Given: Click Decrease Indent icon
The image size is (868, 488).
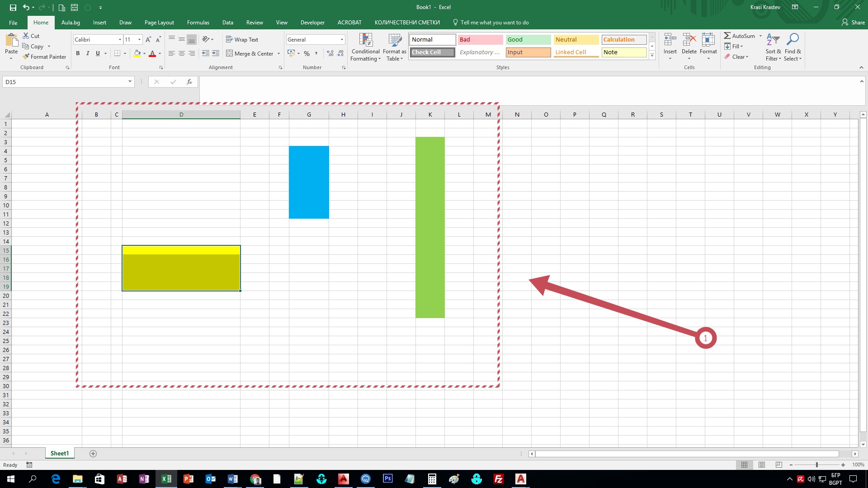Looking at the screenshot, I should click(206, 53).
